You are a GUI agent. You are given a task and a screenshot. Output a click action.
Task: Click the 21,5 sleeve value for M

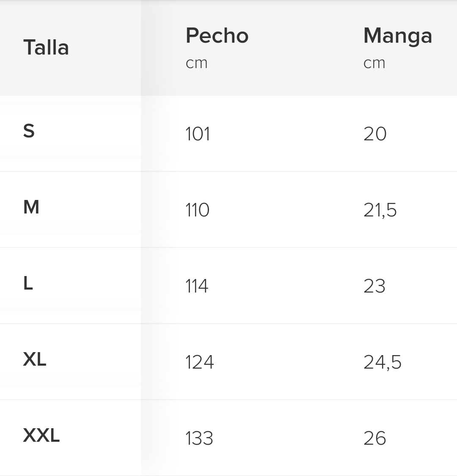coord(380,211)
